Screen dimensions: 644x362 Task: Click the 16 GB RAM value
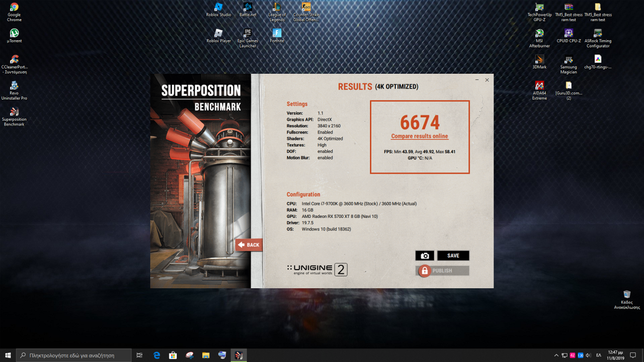pos(307,210)
